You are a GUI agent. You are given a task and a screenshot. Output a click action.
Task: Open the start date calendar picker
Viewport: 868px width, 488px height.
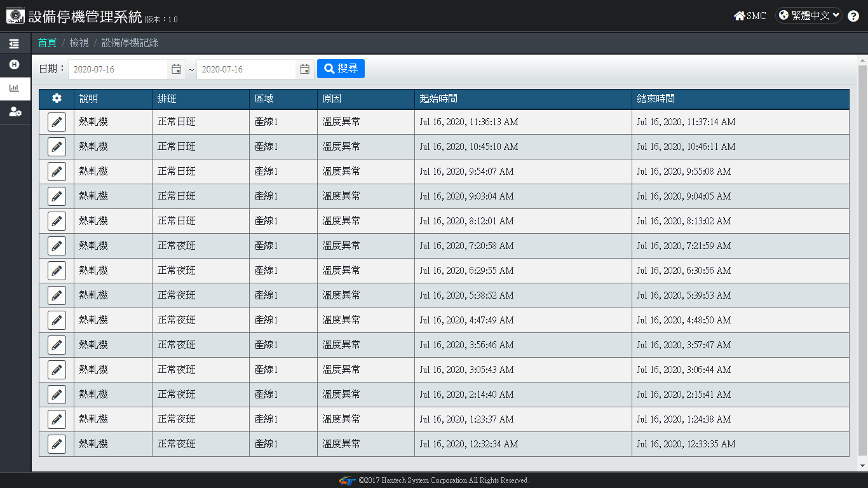(177, 69)
